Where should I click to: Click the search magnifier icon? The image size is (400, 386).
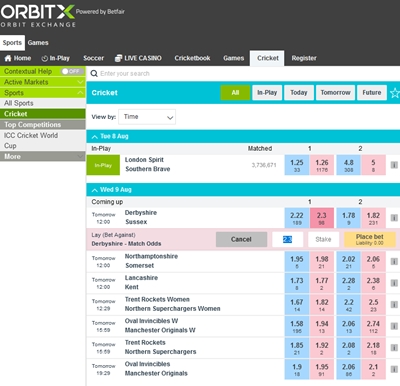point(94,74)
